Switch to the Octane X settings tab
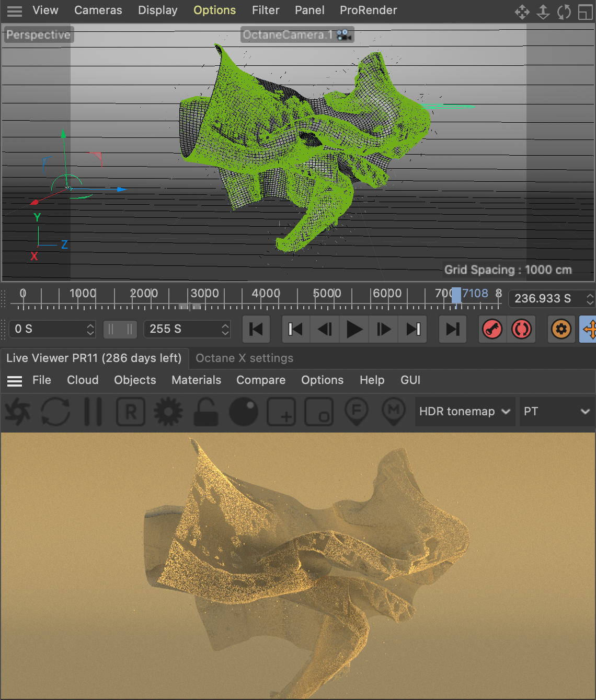Screen dimensions: 596x700 coord(244,358)
